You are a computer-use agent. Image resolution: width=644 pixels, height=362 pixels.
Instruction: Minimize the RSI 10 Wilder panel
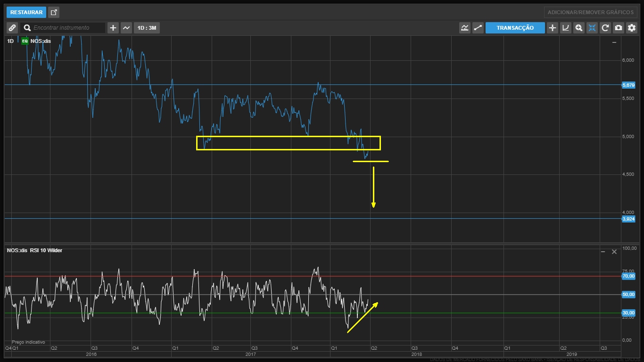tap(603, 252)
